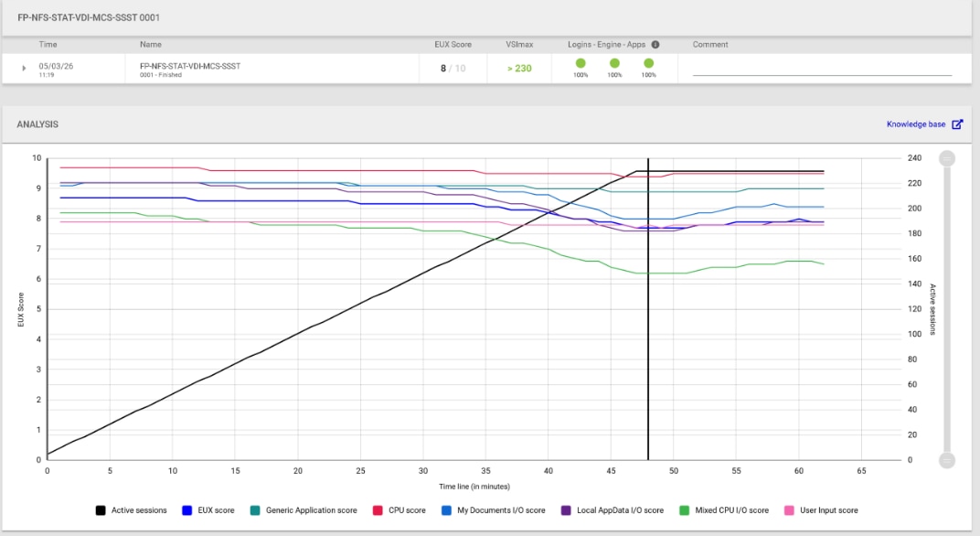Toggle the Mixed CPU I/O score legend swatch
Image resolution: width=980 pixels, height=536 pixels.
point(684,510)
